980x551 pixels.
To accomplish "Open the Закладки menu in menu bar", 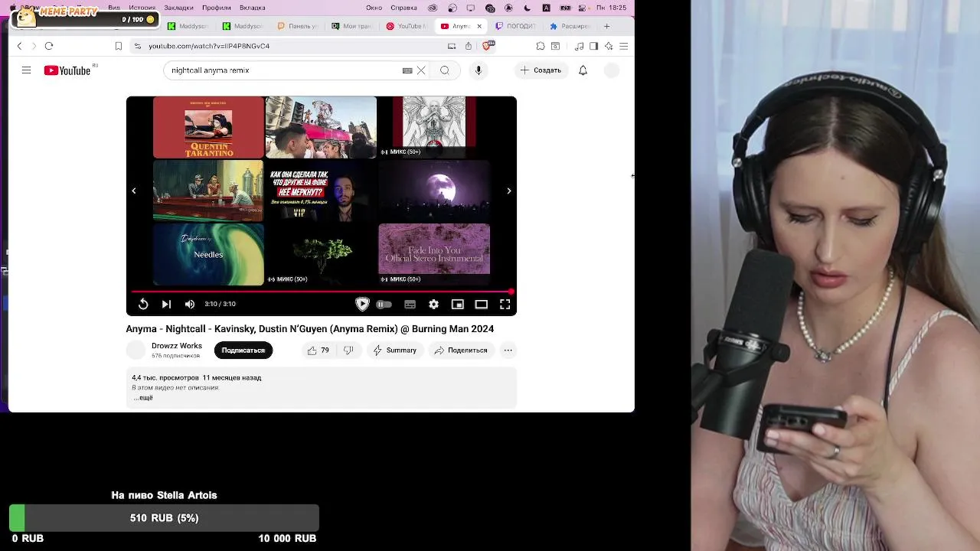I will (178, 8).
